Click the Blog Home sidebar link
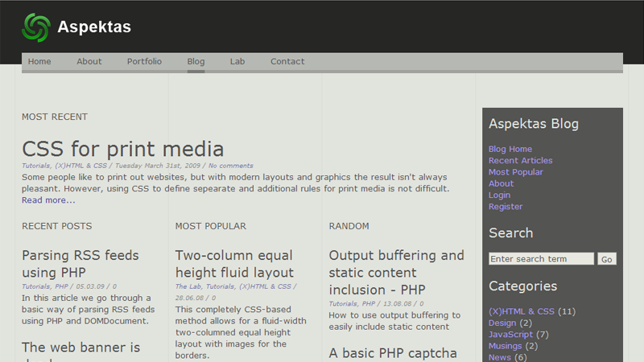The width and height of the screenshot is (644, 362). point(510,149)
